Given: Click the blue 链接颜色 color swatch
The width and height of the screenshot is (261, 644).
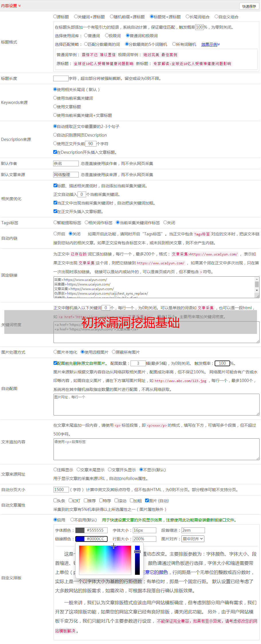Looking at the screenshot, I should [x=80, y=539].
